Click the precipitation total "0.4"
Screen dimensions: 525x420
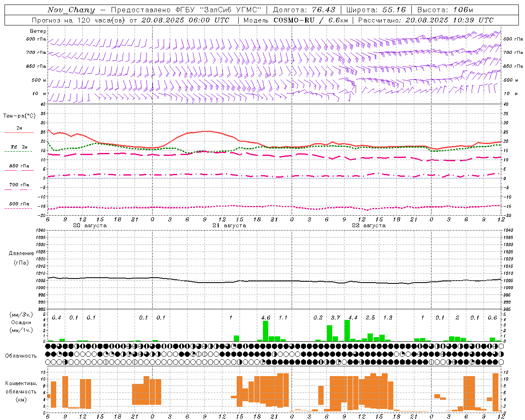pyautogui.click(x=57, y=317)
